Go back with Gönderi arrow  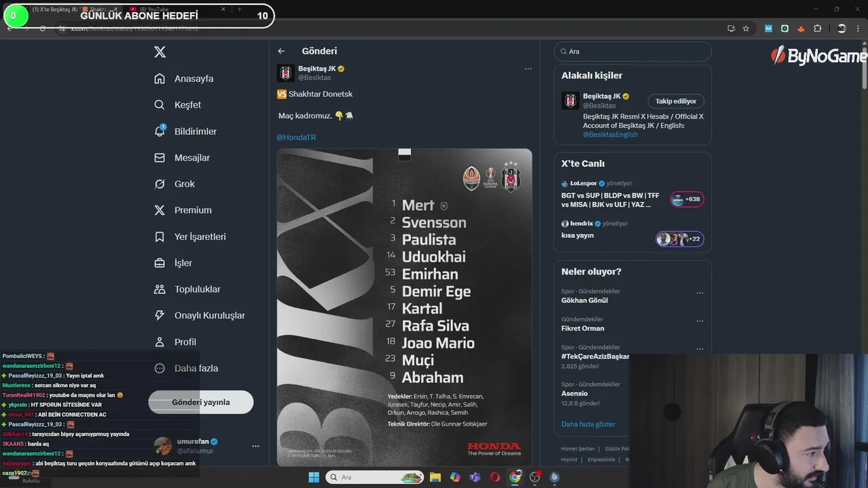tap(281, 51)
